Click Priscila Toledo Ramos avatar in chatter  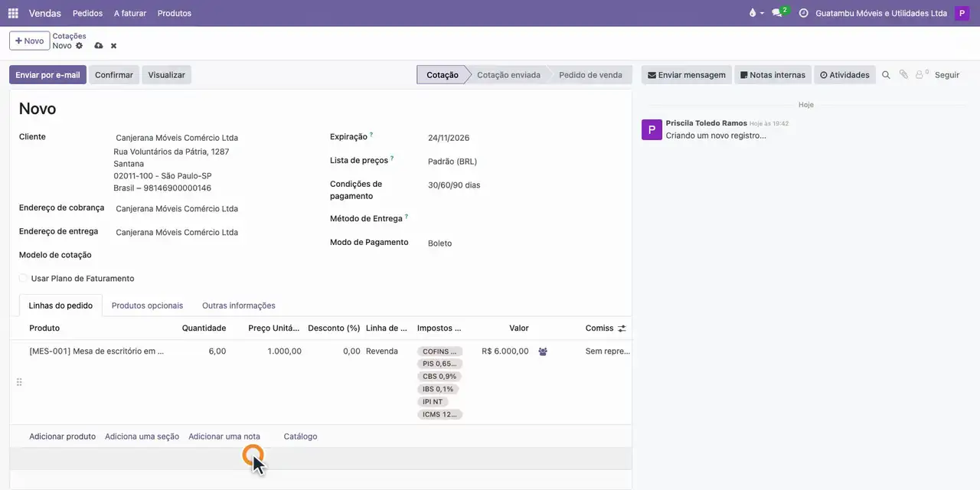click(x=652, y=129)
